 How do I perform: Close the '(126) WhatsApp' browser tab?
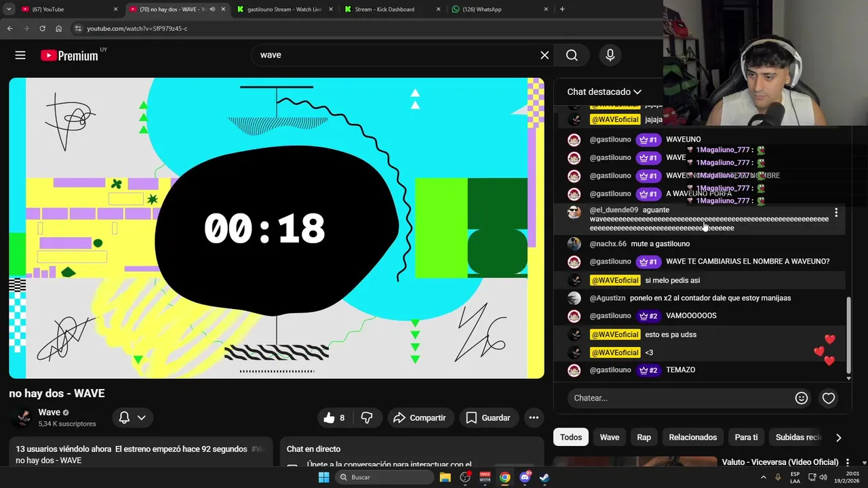[x=546, y=9]
